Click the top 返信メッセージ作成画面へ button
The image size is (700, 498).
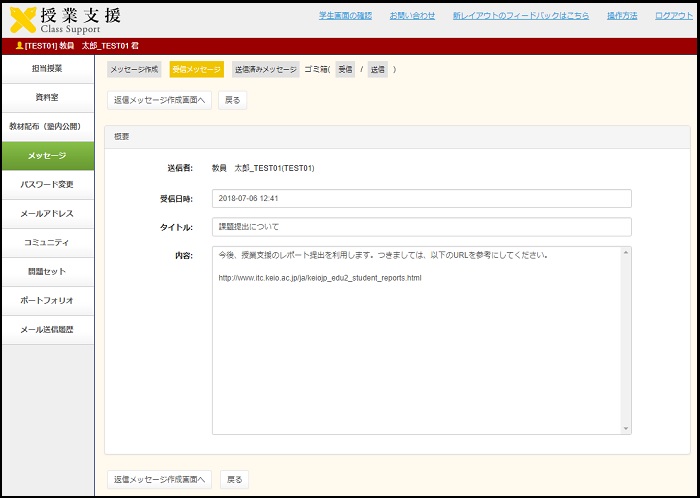click(159, 100)
